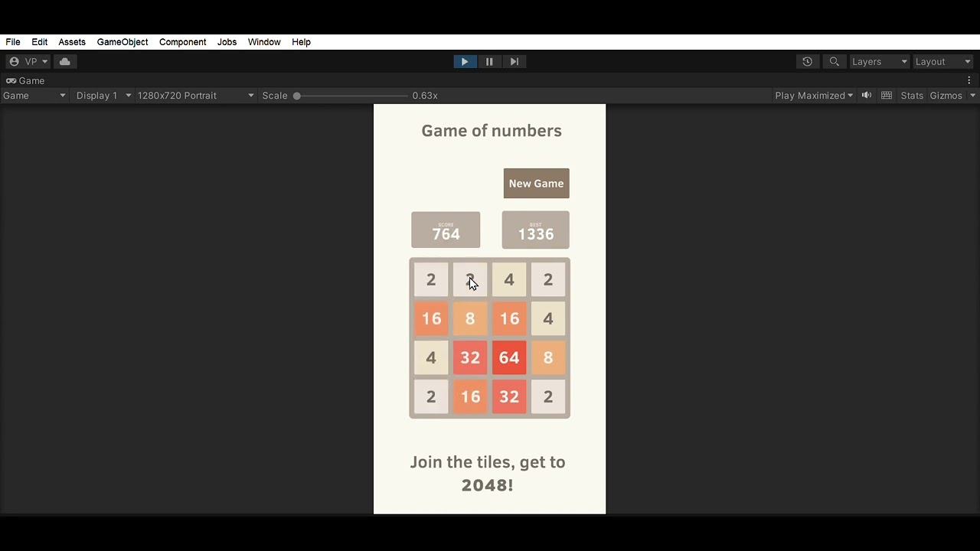Click the 'Game of numbers' title
The image size is (980, 551).
(x=492, y=131)
